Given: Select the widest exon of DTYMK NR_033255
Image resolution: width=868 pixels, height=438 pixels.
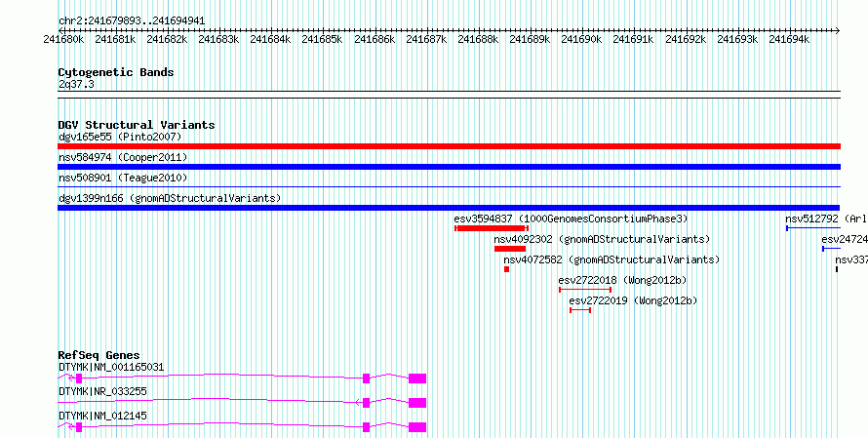Looking at the screenshot, I should [417, 403].
